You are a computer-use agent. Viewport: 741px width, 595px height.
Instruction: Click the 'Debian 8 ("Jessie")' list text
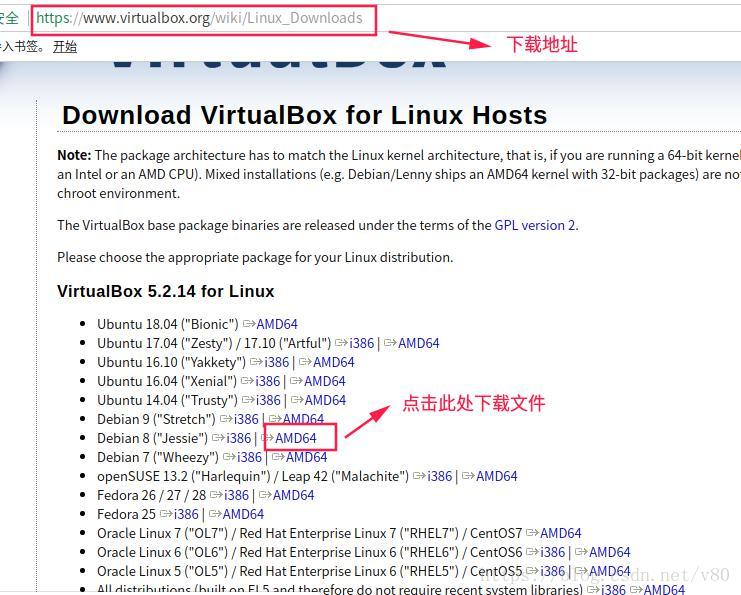(x=152, y=438)
